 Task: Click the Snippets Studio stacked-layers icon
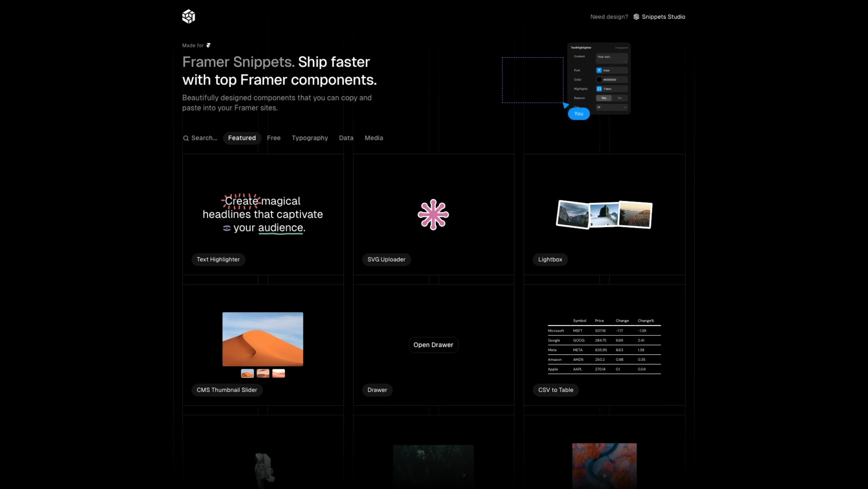pos(636,17)
